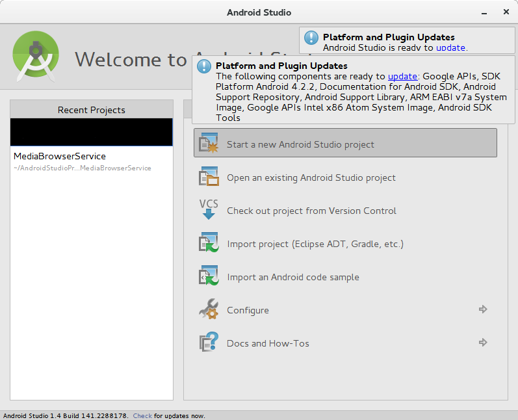The height and width of the screenshot is (420, 518).
Task: Click the Import Android code sample icon
Action: (x=209, y=276)
